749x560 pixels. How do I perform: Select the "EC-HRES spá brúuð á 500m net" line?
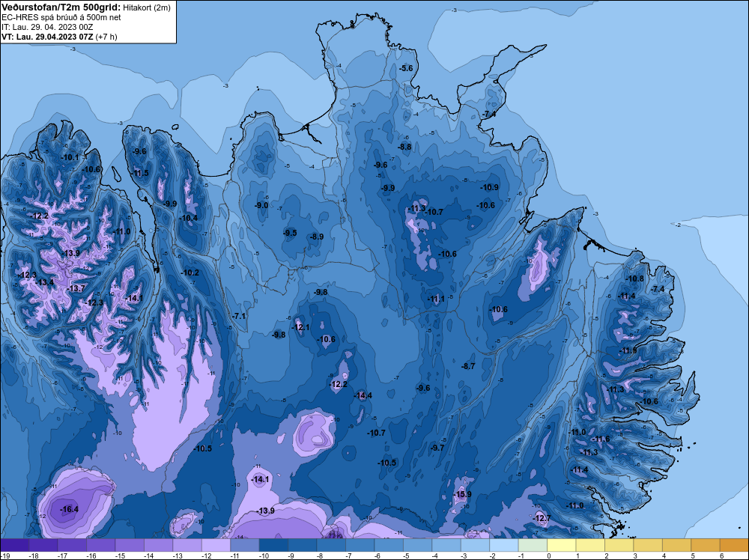tap(61, 17)
